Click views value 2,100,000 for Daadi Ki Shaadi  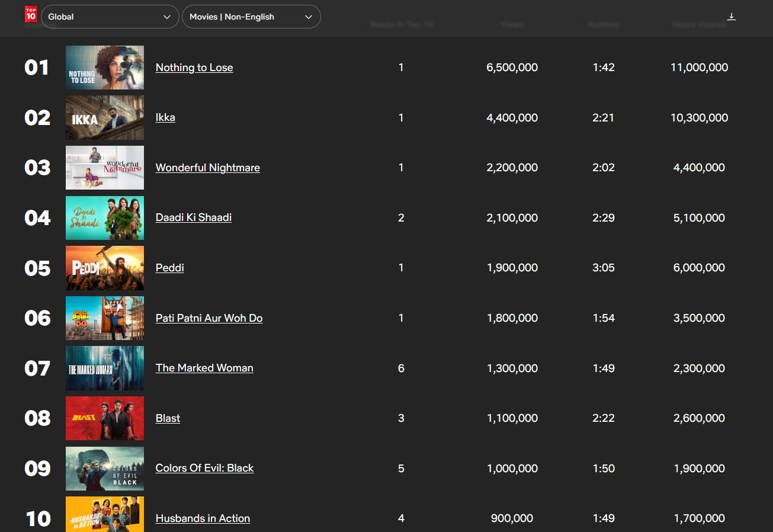click(512, 218)
